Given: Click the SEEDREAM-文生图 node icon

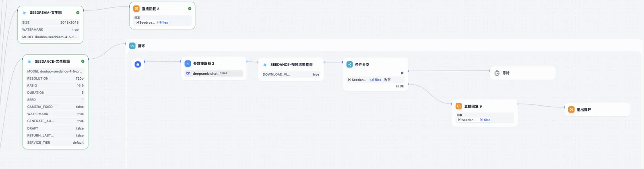Looking at the screenshot, I should (25, 13).
